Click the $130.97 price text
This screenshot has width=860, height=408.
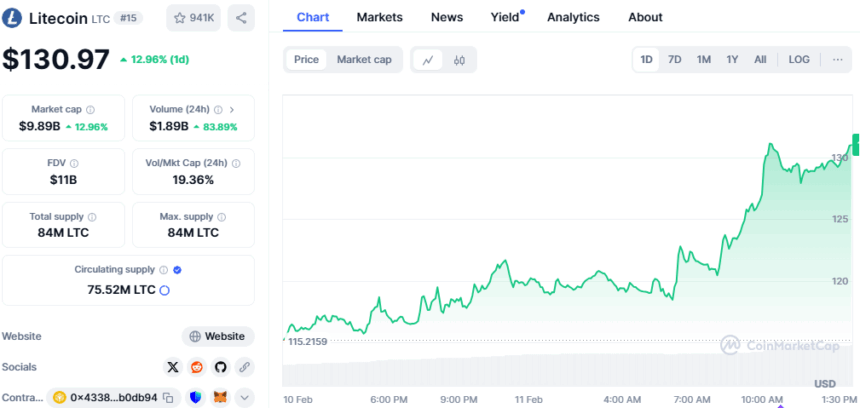[x=56, y=59]
